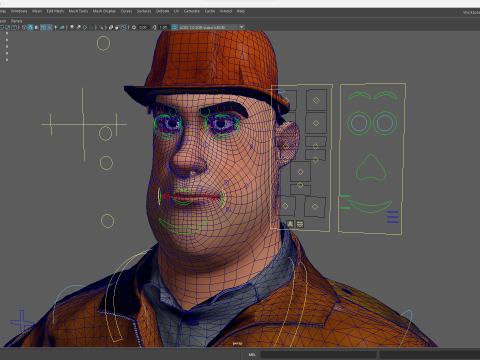Toggle the X-Ray Joints icon
The image size is (480, 360).
pos(124,27)
